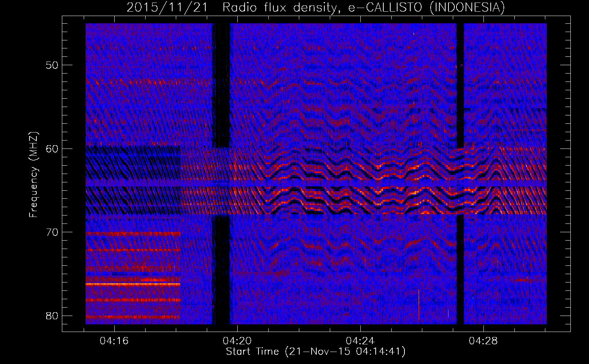Click the plot title mentioning e-CALLISTO (INDONESIA)

316,7
